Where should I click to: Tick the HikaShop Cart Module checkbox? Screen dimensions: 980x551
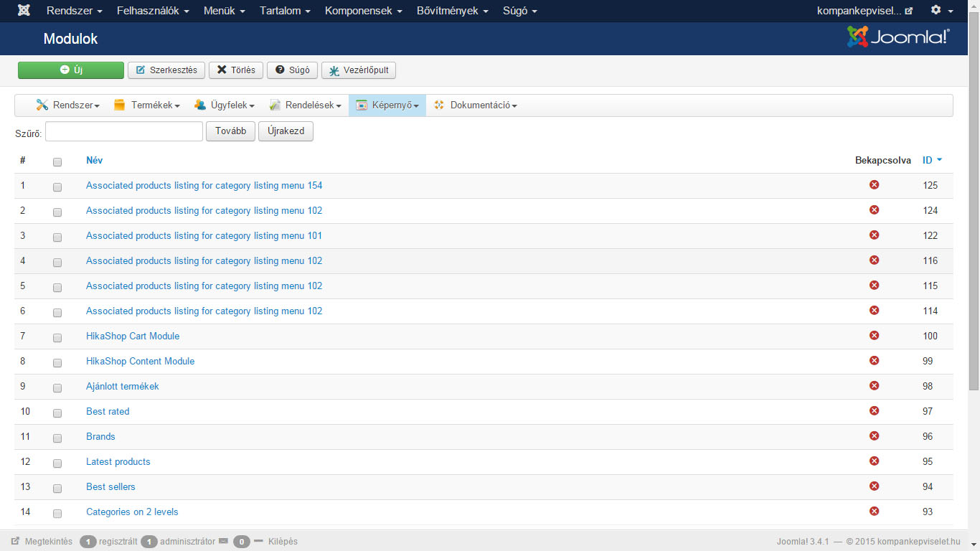(x=57, y=338)
